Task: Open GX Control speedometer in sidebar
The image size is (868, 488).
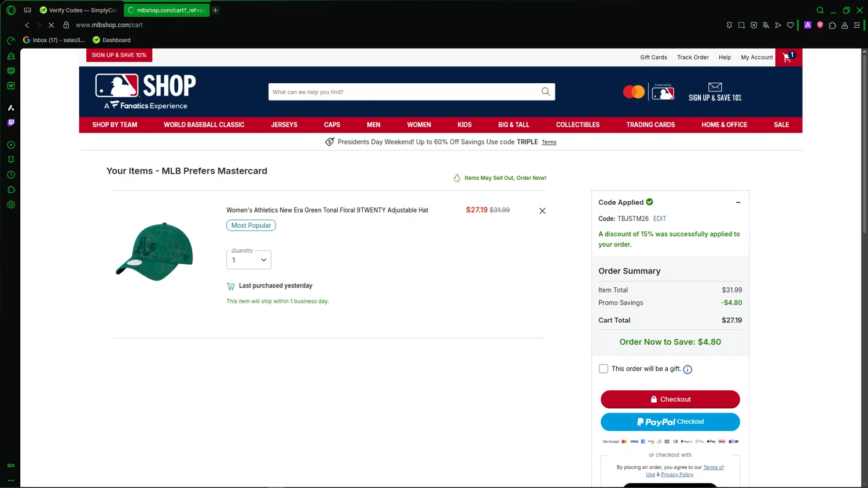Action: pyautogui.click(x=11, y=40)
